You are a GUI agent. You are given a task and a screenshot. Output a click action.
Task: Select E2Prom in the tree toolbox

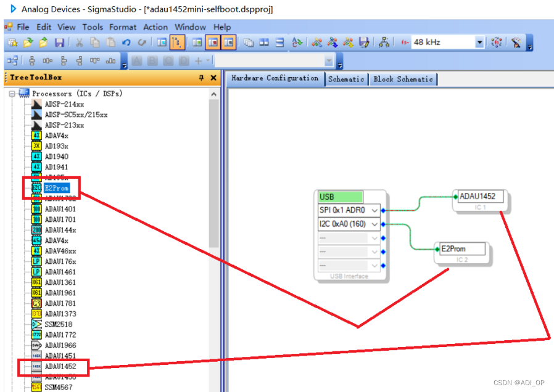56,188
